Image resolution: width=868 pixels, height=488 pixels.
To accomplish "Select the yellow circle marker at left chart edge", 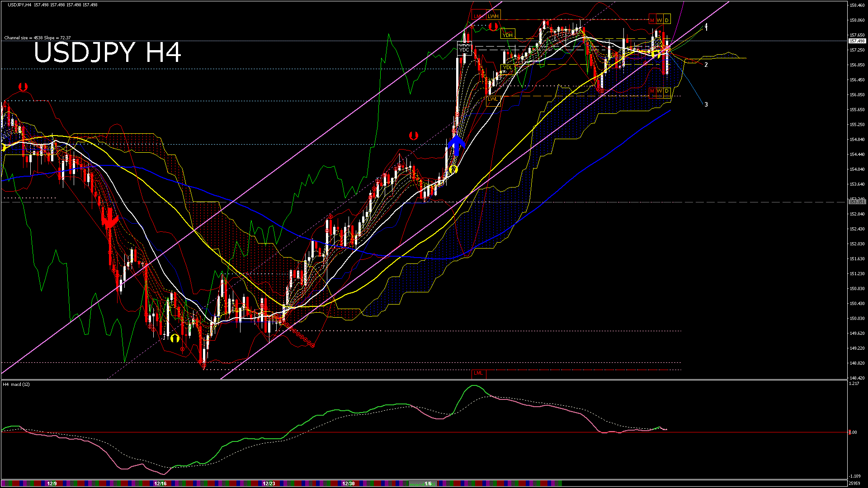I will 3,148.
